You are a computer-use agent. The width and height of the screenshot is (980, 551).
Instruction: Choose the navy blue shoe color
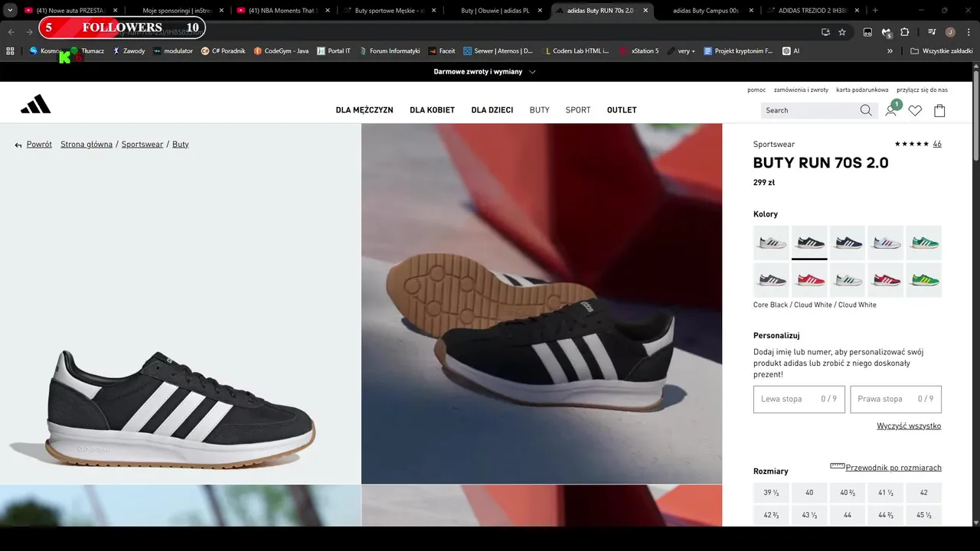(848, 243)
